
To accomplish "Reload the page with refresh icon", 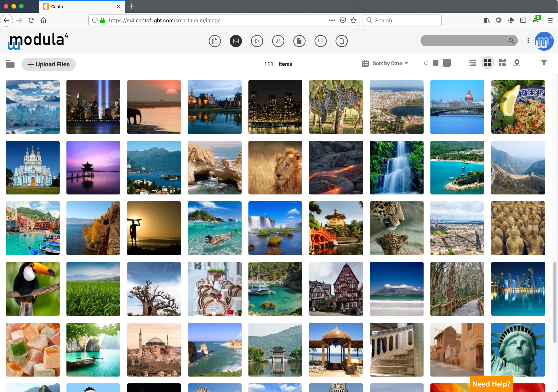I will [31, 20].
